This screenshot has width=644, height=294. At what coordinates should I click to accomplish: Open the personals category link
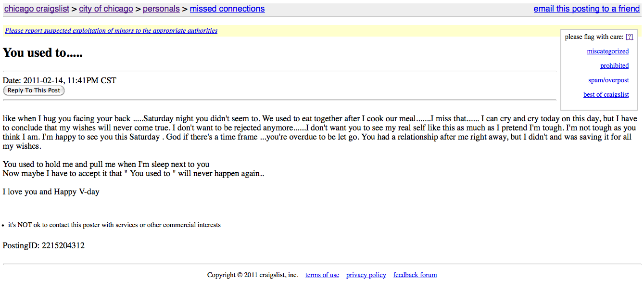[161, 9]
